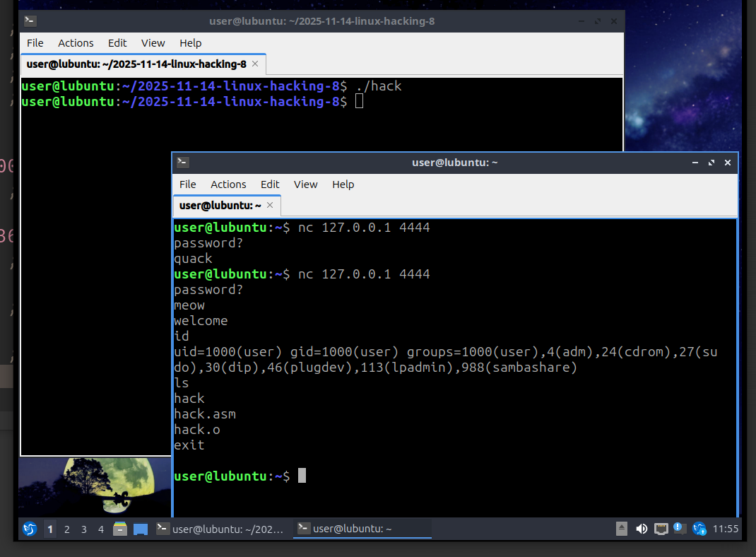Image resolution: width=756 pixels, height=557 pixels.
Task: Click the show desktop panel icon
Action: (140, 529)
